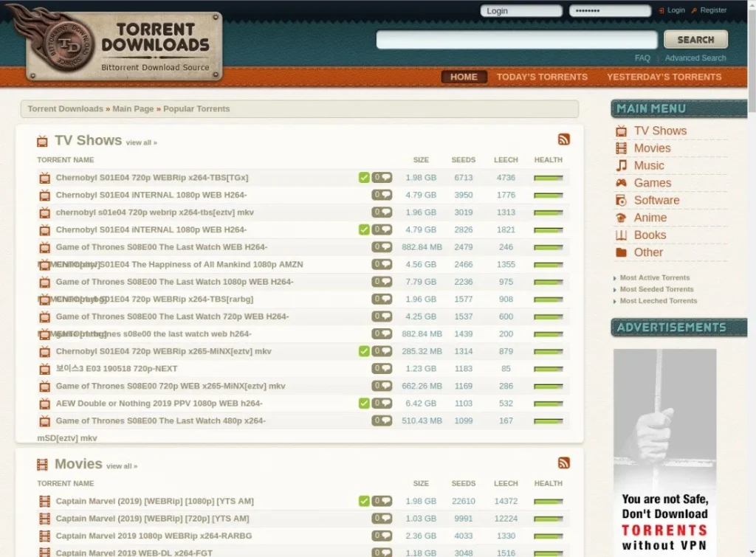Click the TV icon beside TV Shows menu entry
Viewport: 756px width, 557px height.
[622, 131]
